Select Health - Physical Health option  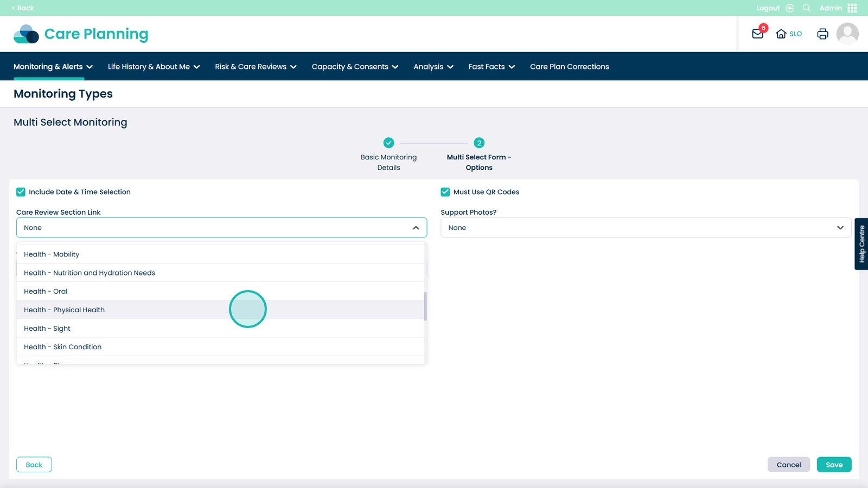tap(65, 310)
